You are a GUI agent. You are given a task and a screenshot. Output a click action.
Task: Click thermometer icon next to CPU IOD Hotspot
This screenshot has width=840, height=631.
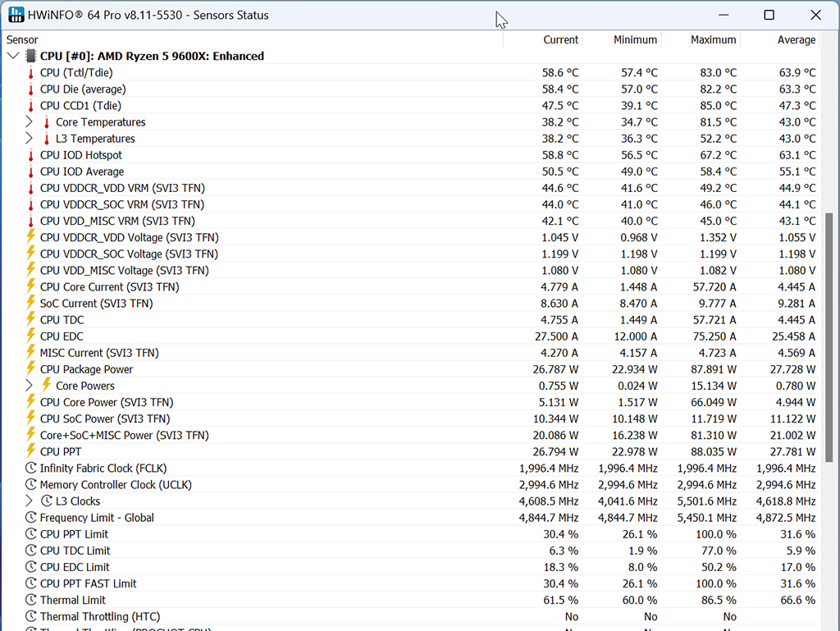point(30,155)
